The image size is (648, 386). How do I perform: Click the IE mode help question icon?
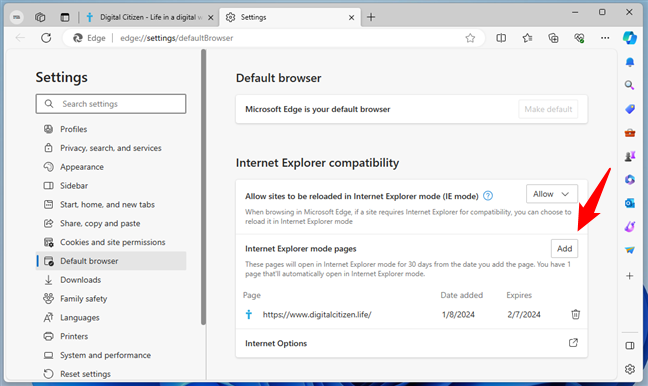coord(488,196)
